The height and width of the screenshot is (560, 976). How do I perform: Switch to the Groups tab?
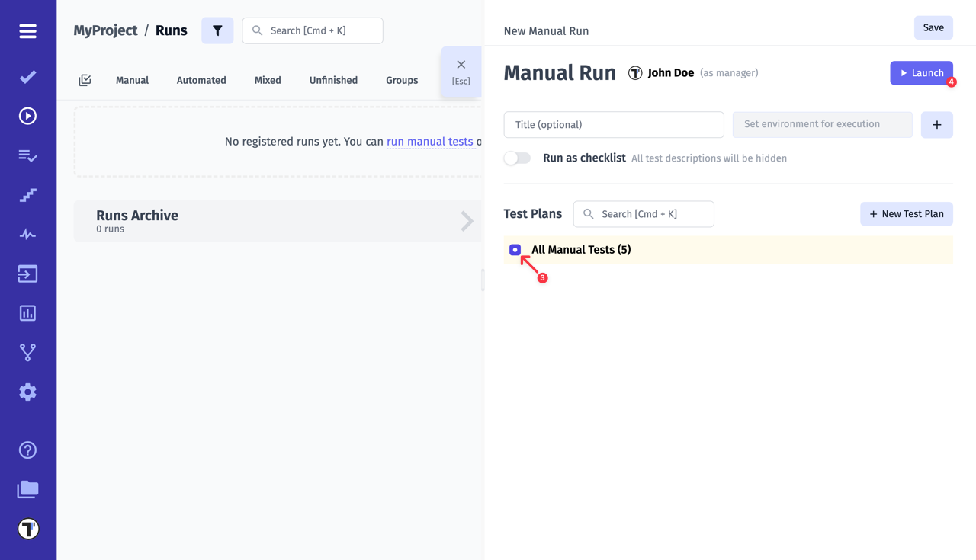pos(402,79)
